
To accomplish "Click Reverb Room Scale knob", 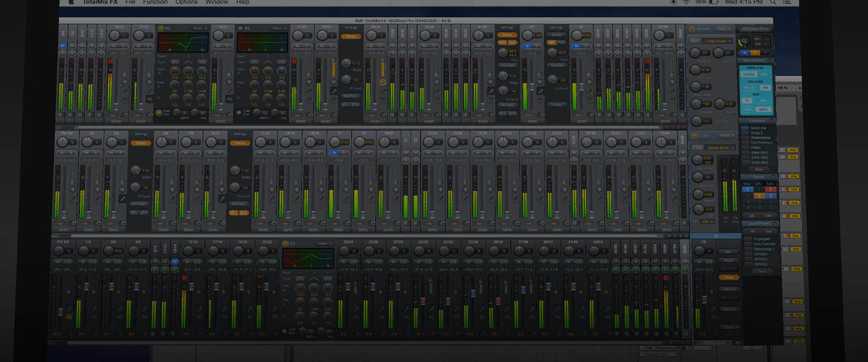I will pos(695,87).
